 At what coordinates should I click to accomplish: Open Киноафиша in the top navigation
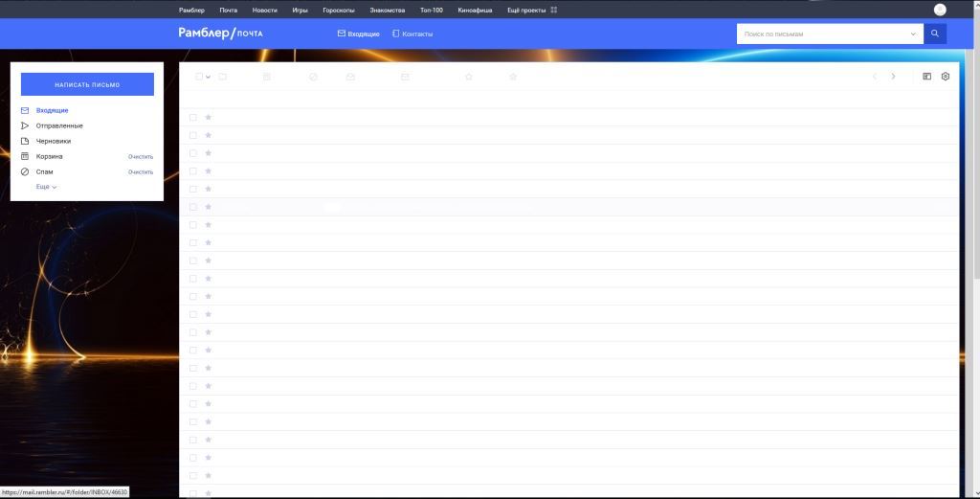[475, 10]
